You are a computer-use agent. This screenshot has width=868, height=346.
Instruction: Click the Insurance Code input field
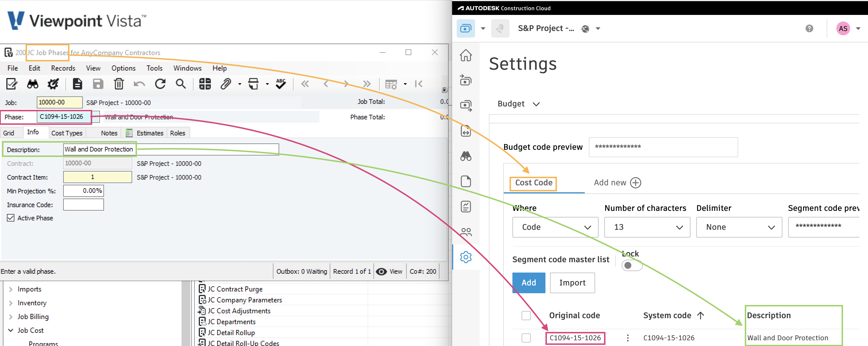(x=83, y=205)
